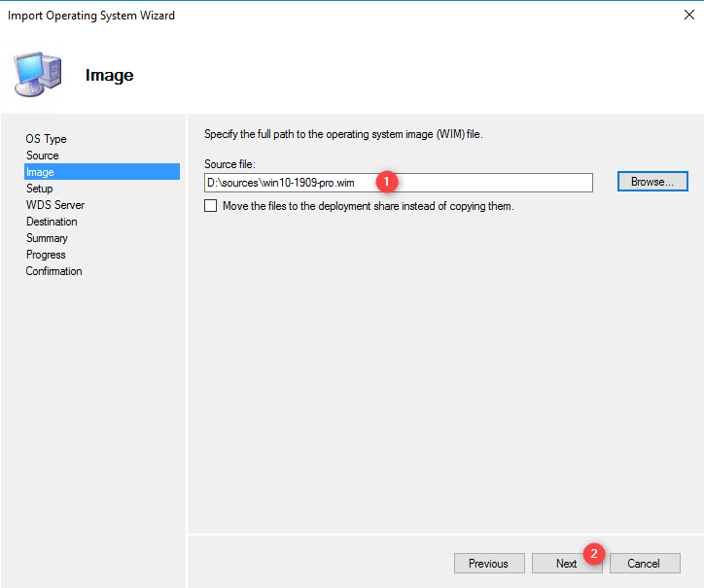The width and height of the screenshot is (704, 588).
Task: Select the Source wizard step
Action: tap(42, 156)
